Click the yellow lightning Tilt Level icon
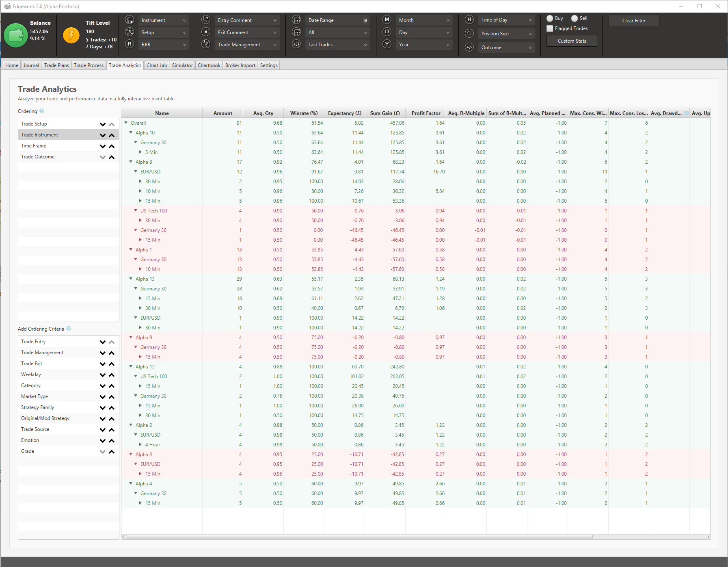 (71, 35)
